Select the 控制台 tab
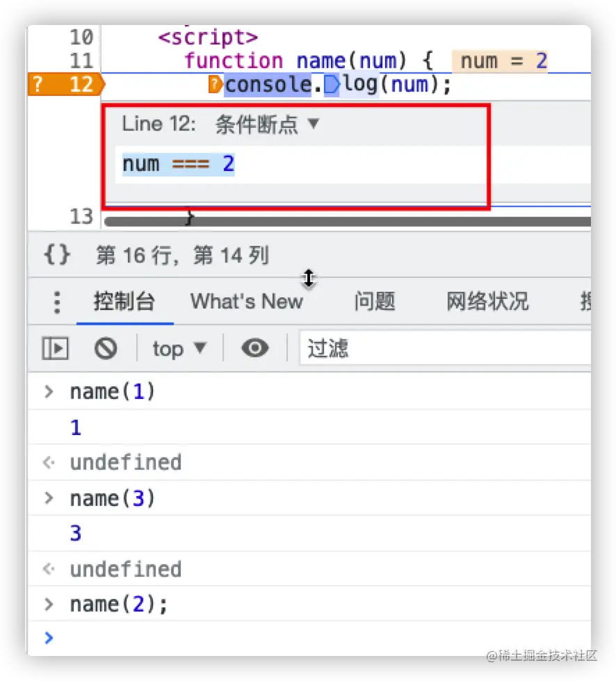616x681 pixels. 124,301
